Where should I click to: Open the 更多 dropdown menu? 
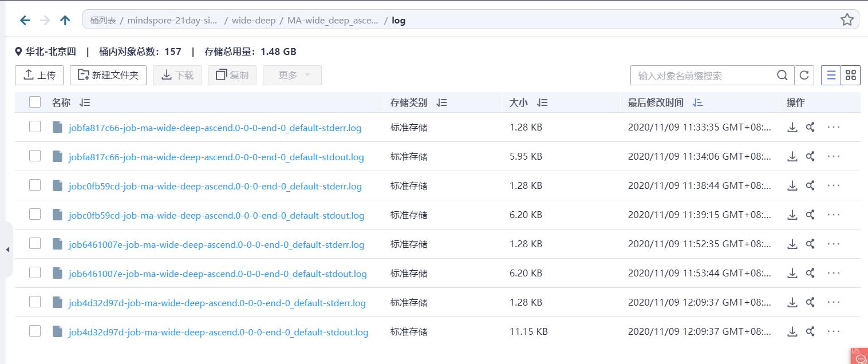292,75
